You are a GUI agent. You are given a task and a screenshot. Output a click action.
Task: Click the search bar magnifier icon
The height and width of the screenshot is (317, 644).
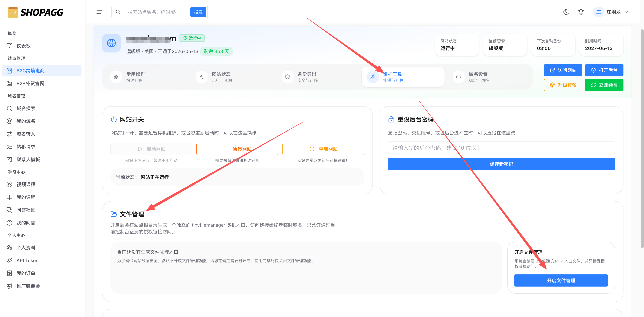click(118, 12)
